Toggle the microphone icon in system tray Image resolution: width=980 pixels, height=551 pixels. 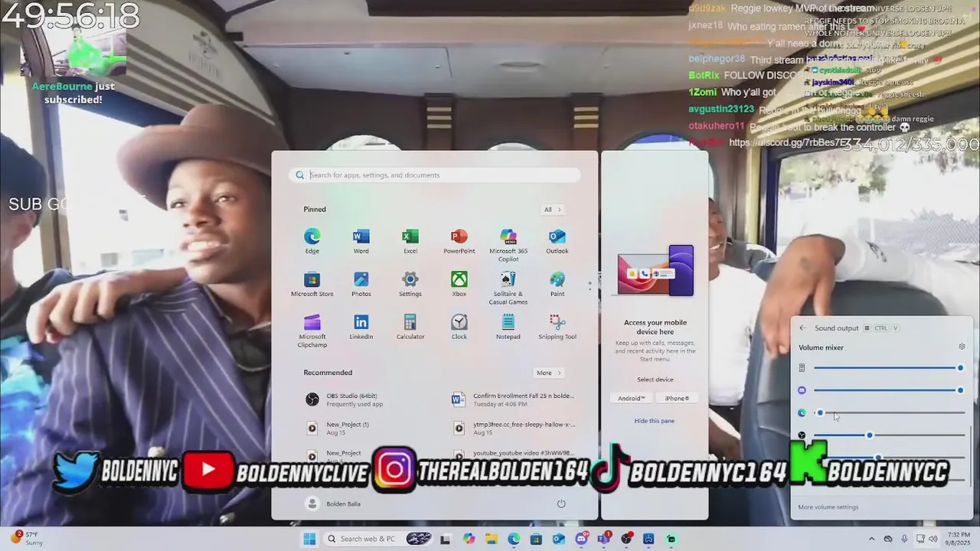click(904, 539)
